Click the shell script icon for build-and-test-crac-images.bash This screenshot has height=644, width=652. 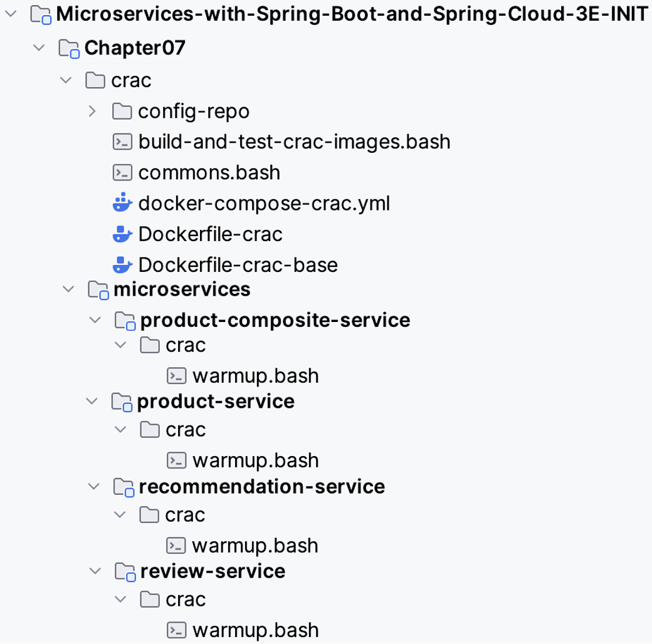[x=122, y=142]
